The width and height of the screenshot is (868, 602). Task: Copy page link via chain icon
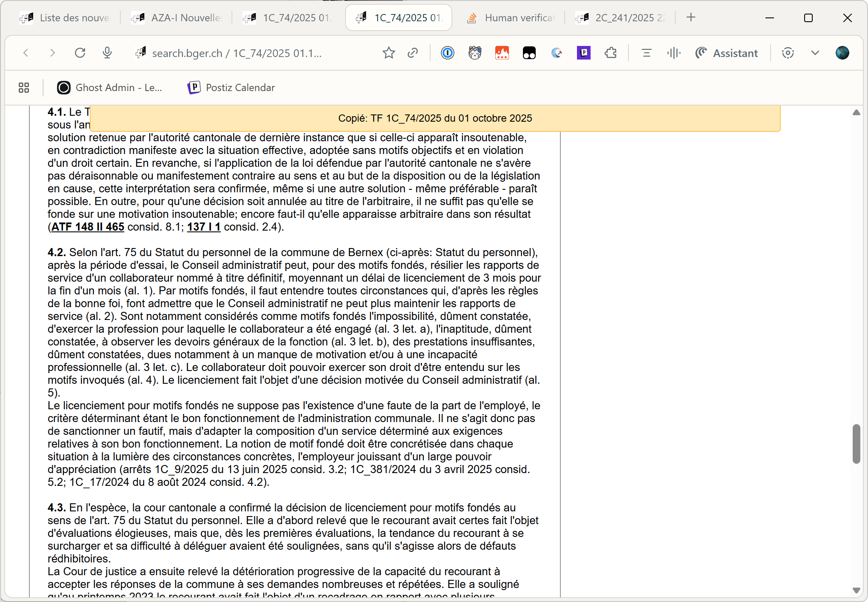(412, 53)
